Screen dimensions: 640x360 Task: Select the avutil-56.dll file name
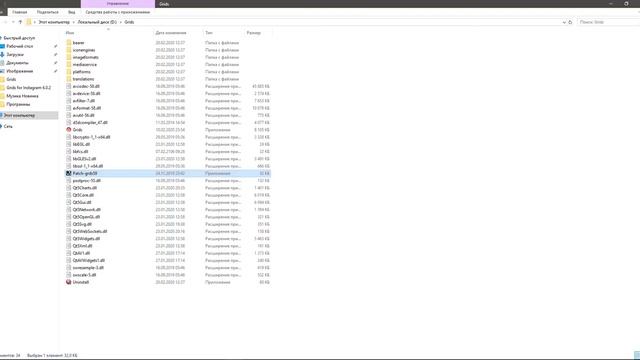pos(84,115)
